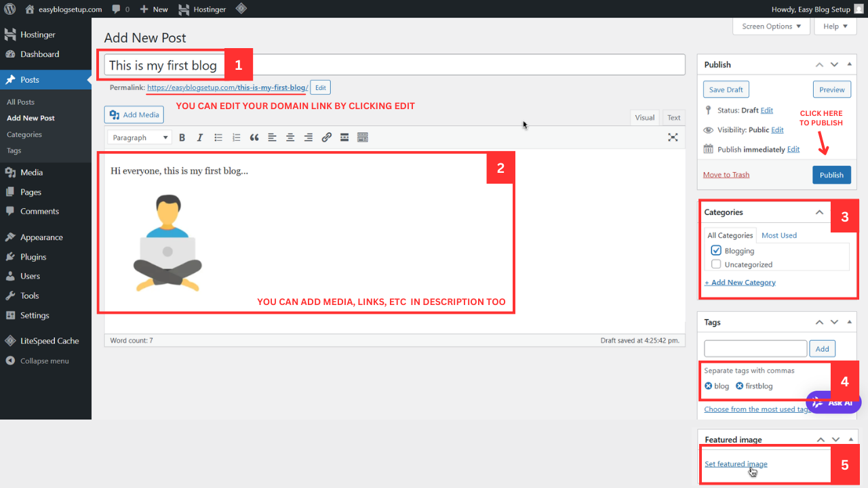Uncheck the Blogging category
The image size is (868, 488).
tap(716, 251)
